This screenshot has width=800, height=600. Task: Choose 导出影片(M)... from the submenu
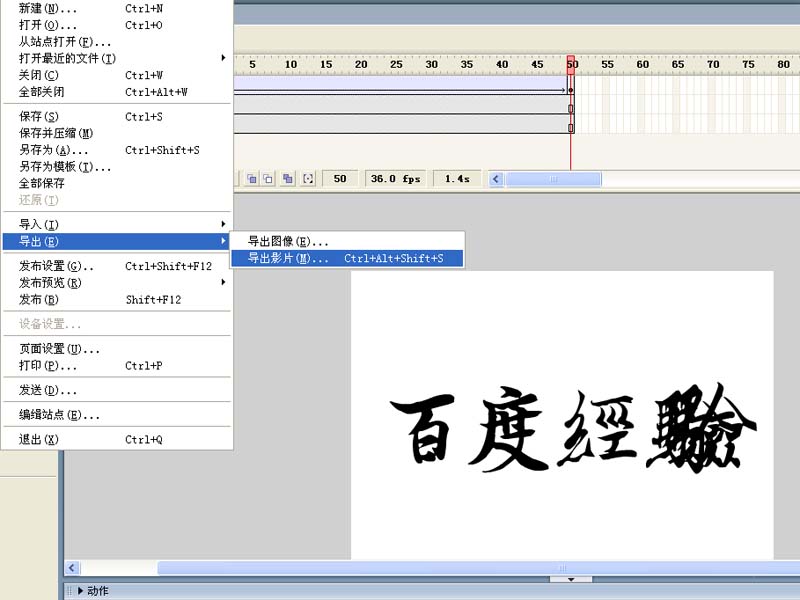[347, 258]
